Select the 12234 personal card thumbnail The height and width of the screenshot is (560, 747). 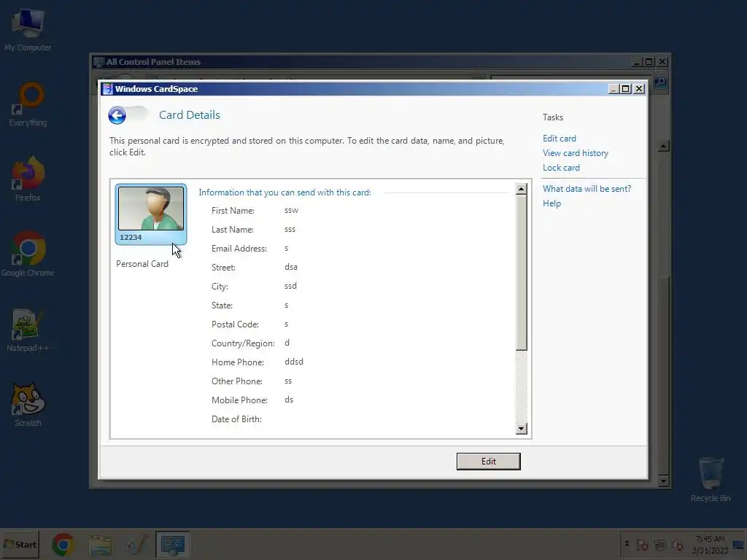pos(150,214)
